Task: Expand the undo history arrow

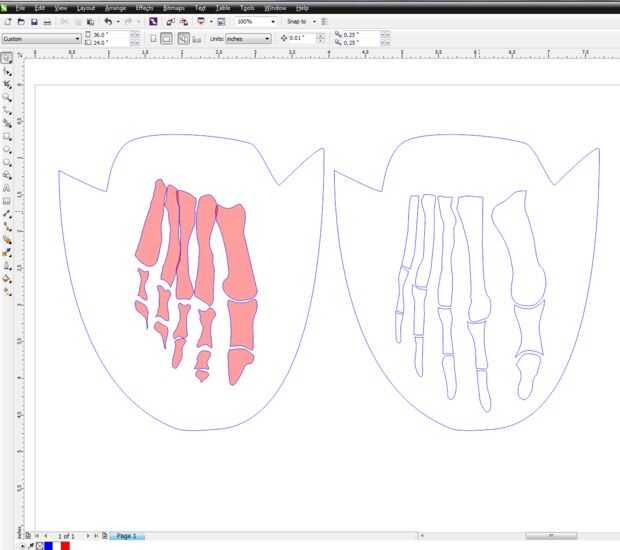Action: click(118, 22)
